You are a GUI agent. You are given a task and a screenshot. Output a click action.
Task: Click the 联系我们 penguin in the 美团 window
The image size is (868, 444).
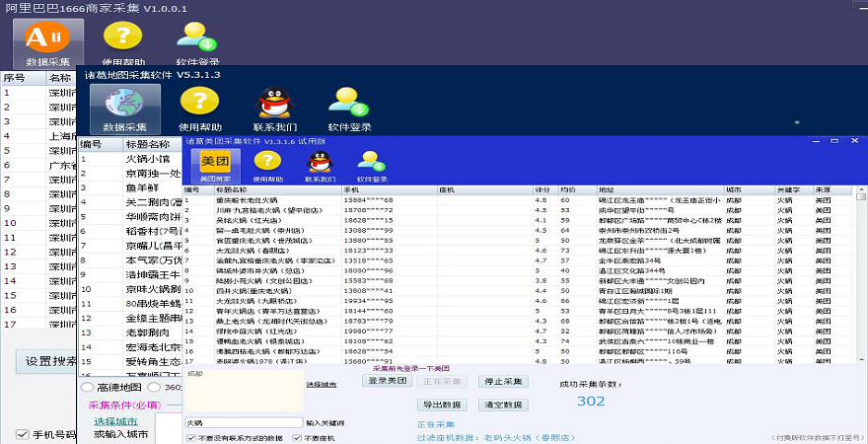click(x=320, y=166)
